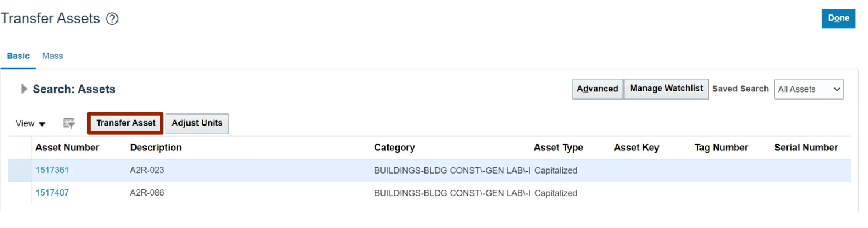
Task: Click the Serial Number column header
Action: click(806, 148)
